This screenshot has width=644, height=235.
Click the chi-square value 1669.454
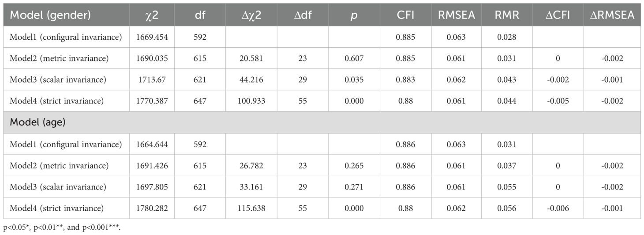coord(152,37)
